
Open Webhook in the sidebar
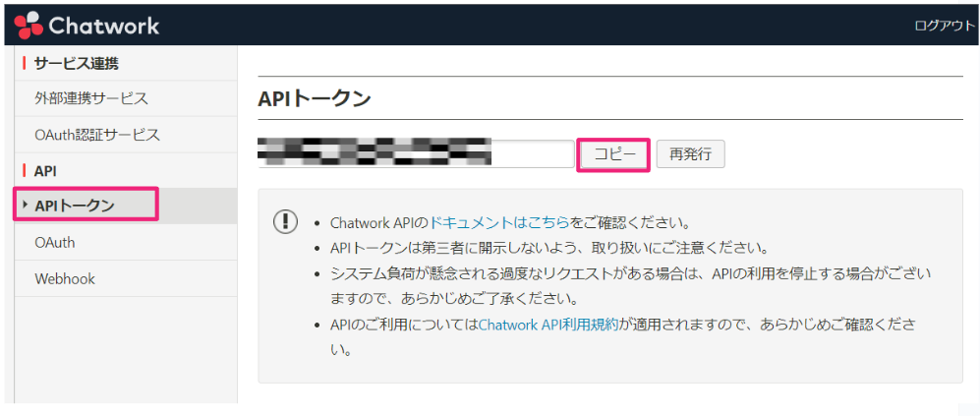click(65, 278)
